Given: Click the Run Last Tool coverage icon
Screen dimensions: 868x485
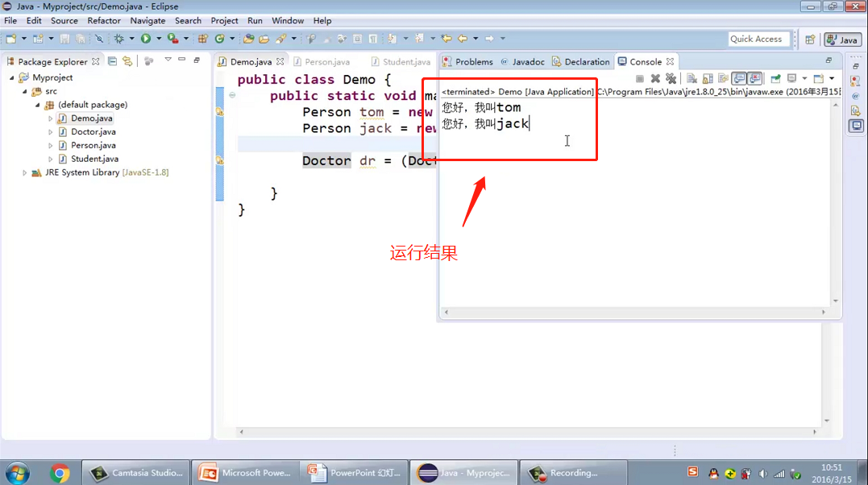Looking at the screenshot, I should pyautogui.click(x=172, y=39).
